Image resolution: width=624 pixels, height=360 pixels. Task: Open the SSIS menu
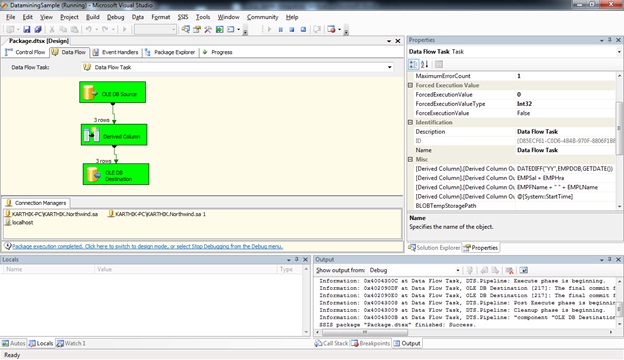183,17
